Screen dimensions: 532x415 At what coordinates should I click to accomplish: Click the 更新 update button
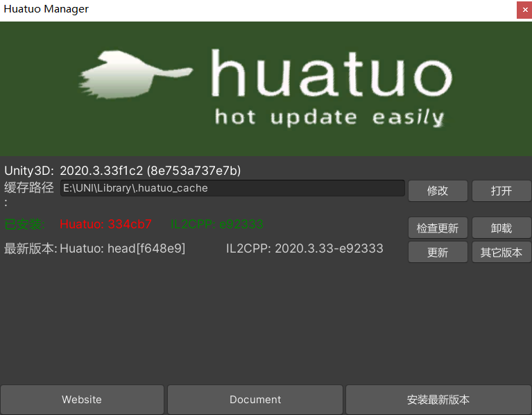pyautogui.click(x=438, y=252)
